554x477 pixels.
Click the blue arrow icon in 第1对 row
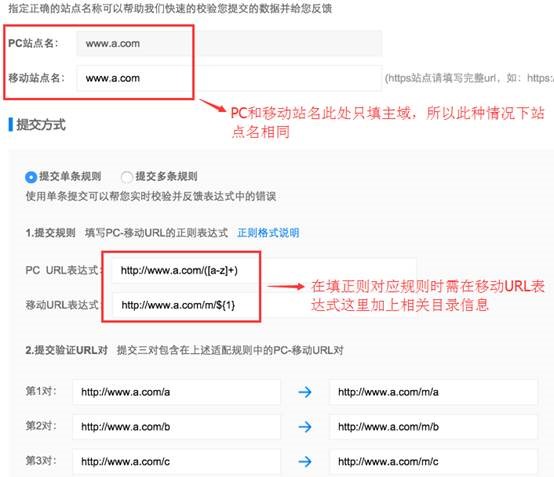tap(305, 392)
